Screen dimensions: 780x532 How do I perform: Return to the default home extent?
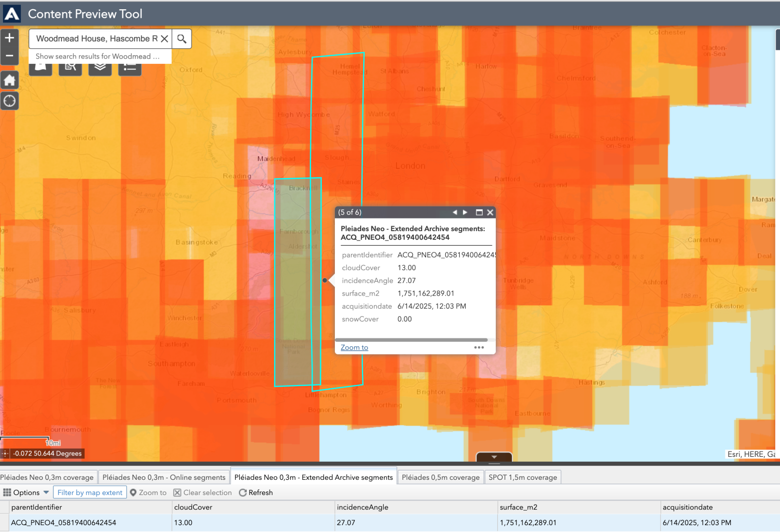point(9,80)
